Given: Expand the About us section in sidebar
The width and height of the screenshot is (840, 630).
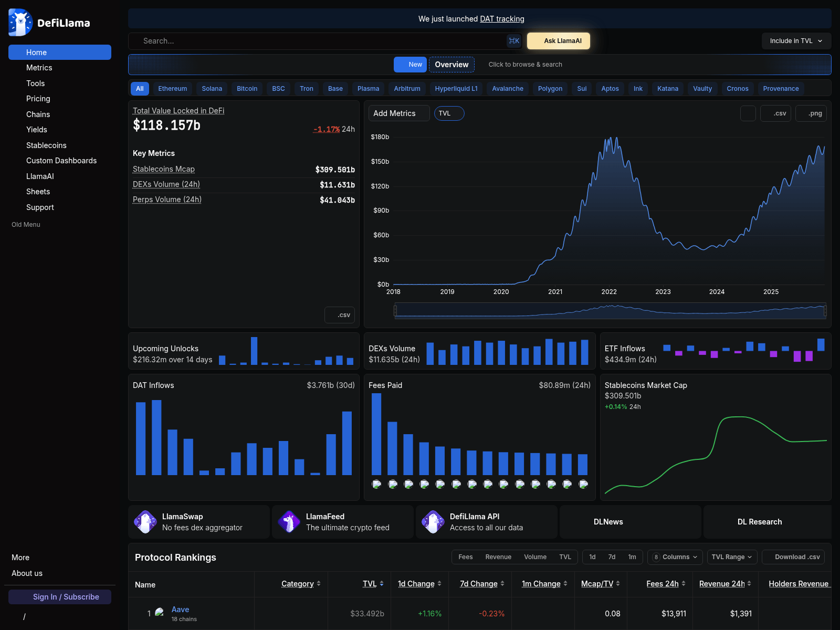Looking at the screenshot, I should [27, 573].
